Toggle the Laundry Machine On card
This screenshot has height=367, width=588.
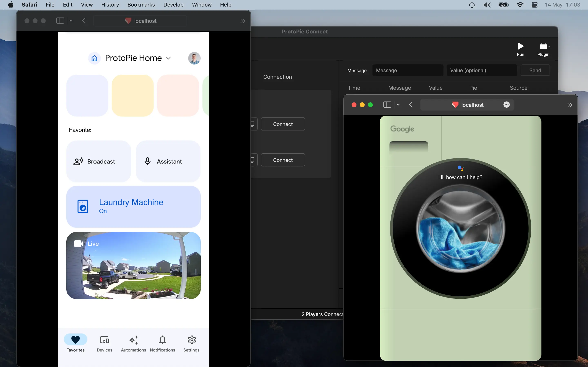click(x=133, y=207)
